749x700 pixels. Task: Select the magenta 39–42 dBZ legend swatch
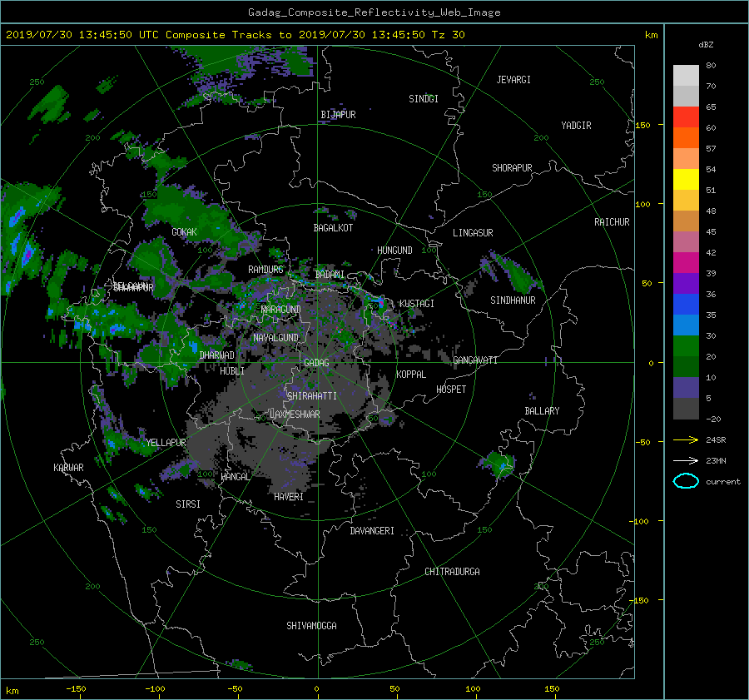[686, 263]
